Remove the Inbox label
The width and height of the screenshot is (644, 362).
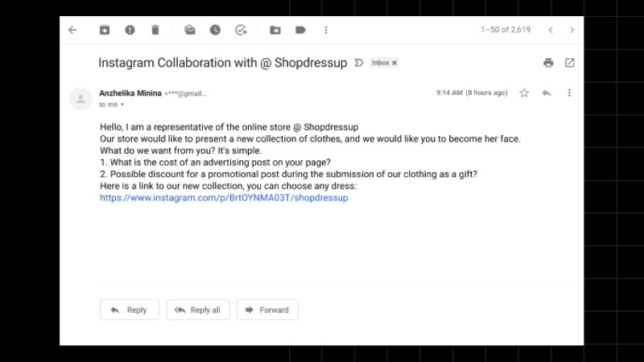[x=394, y=63]
